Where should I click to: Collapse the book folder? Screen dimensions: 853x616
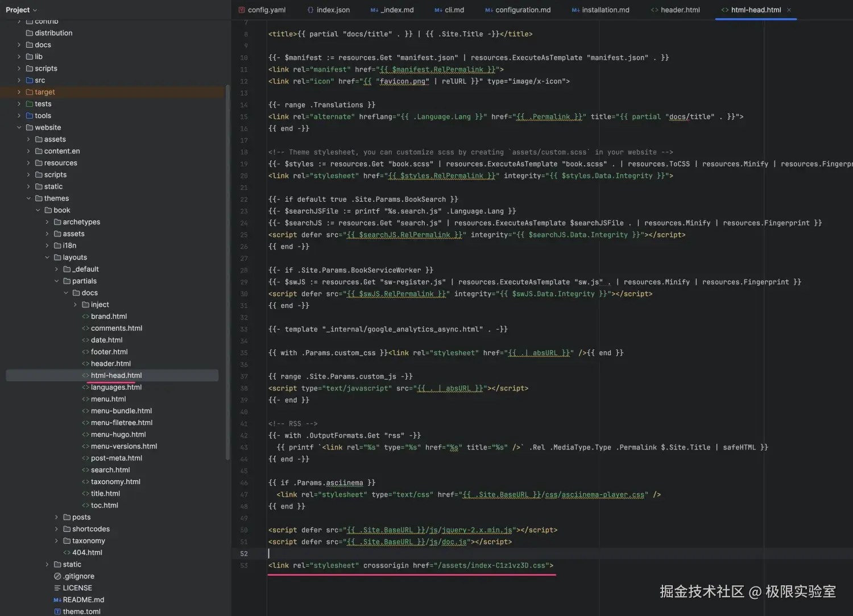point(38,210)
